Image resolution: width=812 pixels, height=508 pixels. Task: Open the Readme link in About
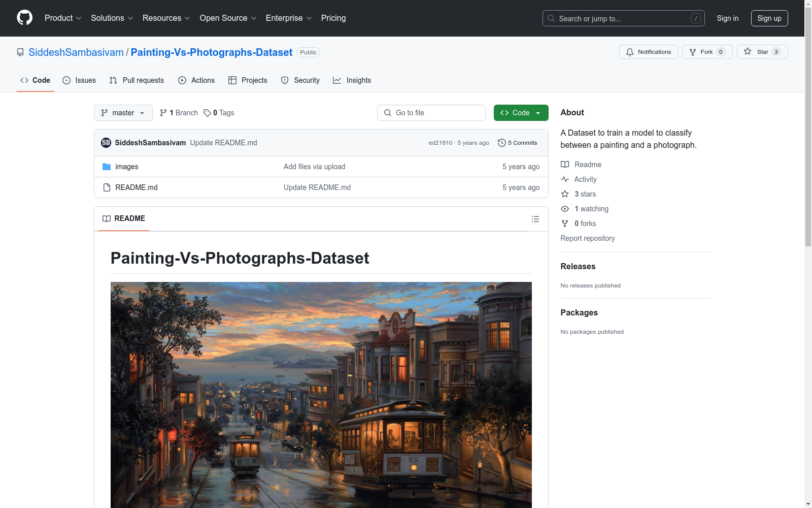tap(581, 165)
